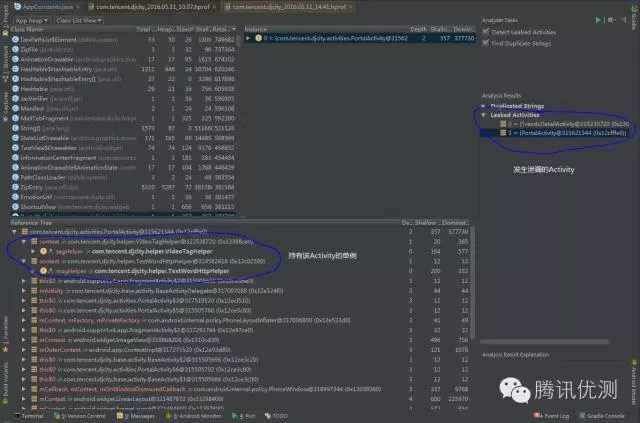This screenshot has width=640, height=423.
Task: Click the InformationCenterFragment class icon
Action: [x=16, y=158]
